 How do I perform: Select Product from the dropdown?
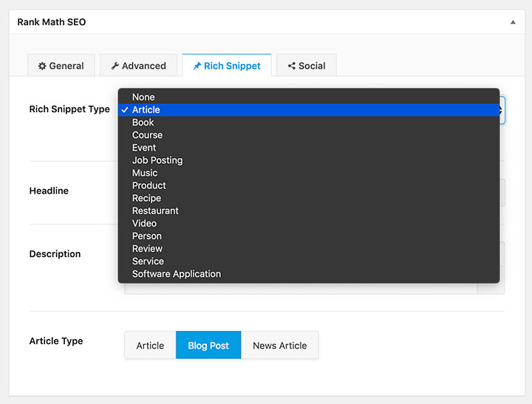(x=149, y=185)
